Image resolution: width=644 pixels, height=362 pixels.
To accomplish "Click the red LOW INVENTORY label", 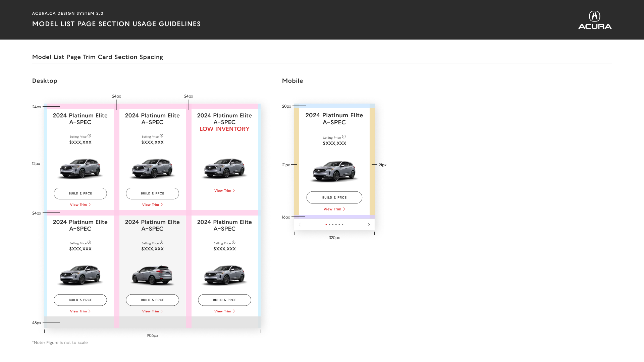I will [x=224, y=129].
